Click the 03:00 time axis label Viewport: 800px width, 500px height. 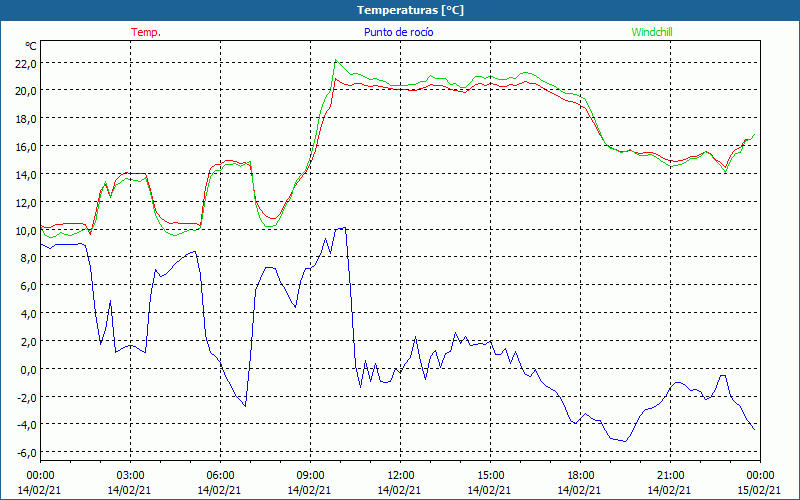[130, 476]
